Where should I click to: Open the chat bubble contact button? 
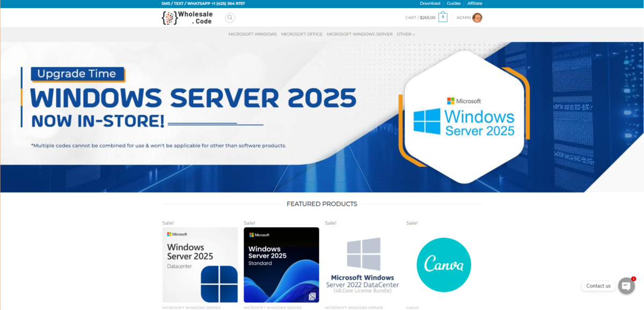[x=626, y=286]
